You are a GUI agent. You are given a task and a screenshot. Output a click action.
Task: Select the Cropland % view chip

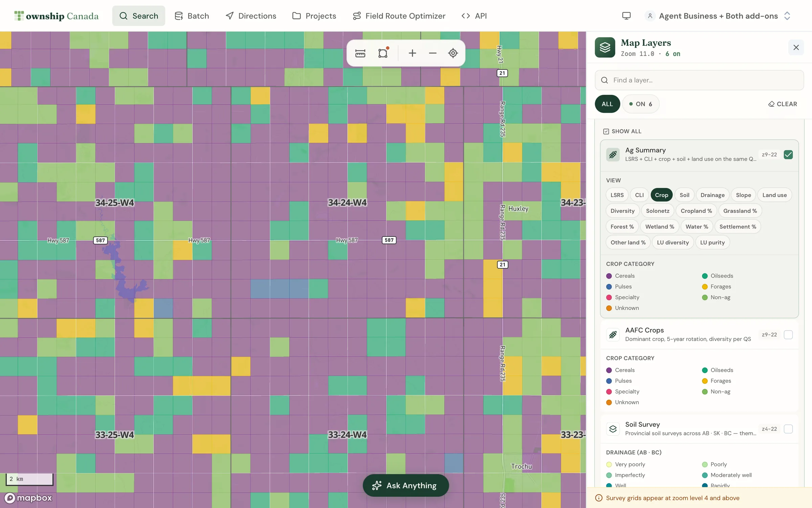point(696,211)
